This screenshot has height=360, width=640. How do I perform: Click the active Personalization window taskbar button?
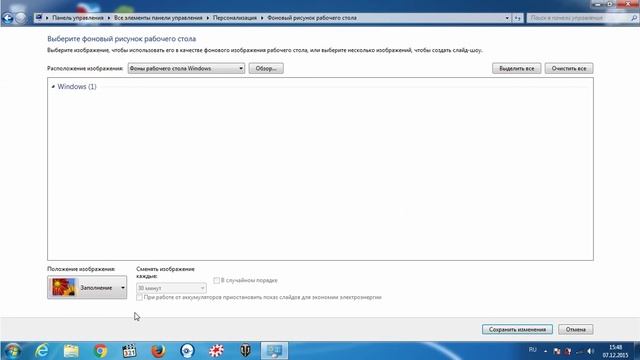[274, 351]
